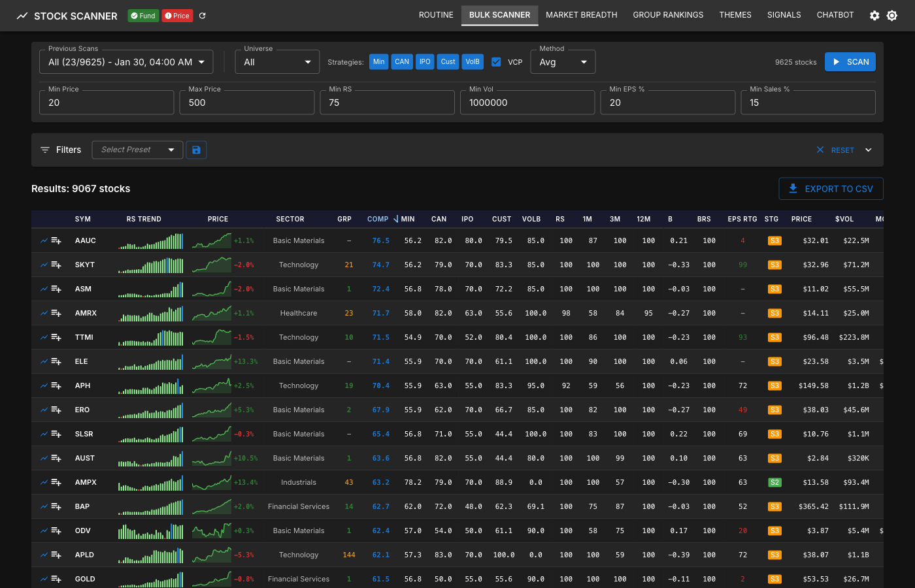Toggle the Cust strategy chip

pos(448,62)
